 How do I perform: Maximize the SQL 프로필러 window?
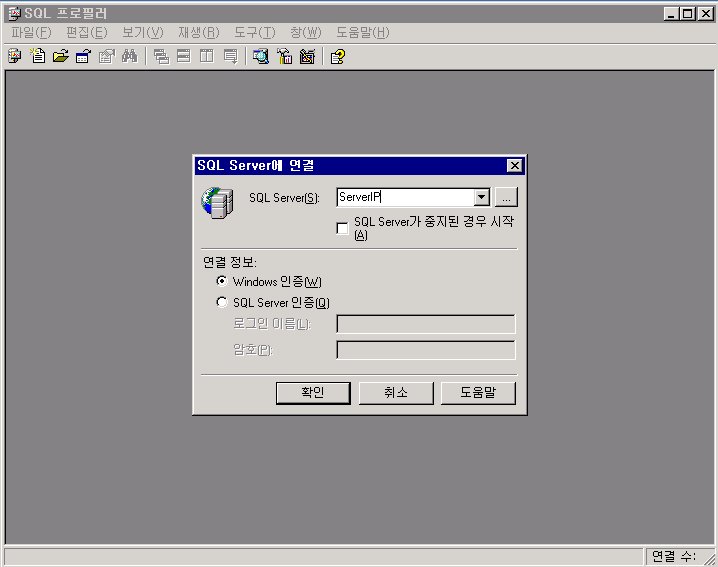[687, 14]
